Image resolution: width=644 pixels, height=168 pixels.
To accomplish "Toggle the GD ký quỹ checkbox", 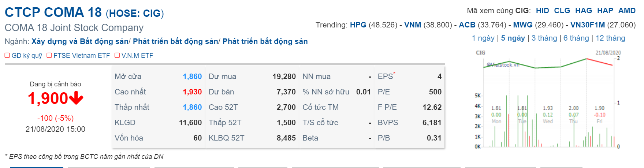I will pos(7,56).
